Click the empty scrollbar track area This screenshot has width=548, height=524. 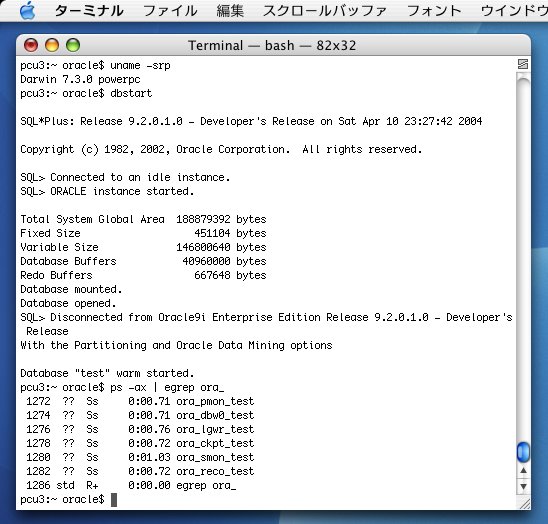coord(523,259)
